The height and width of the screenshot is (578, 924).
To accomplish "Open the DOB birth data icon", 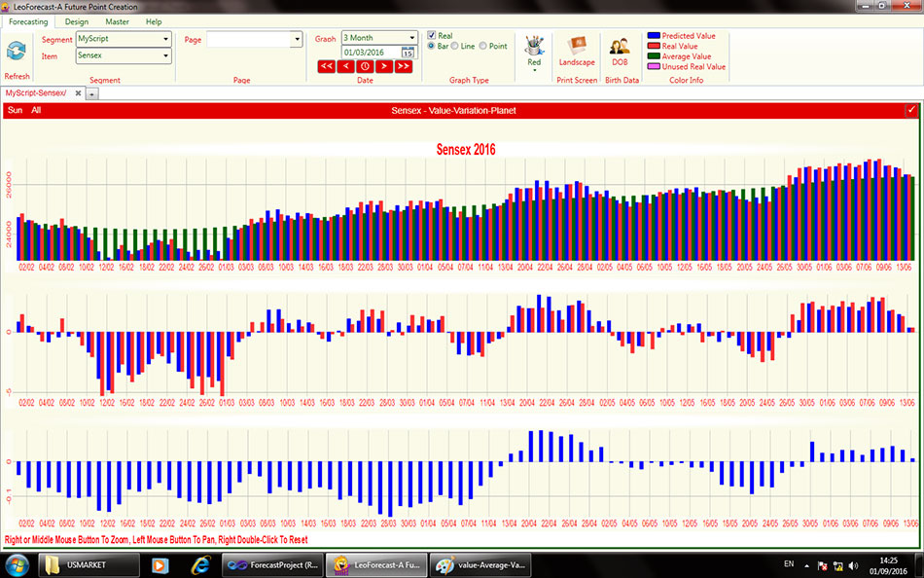I will pos(620,46).
